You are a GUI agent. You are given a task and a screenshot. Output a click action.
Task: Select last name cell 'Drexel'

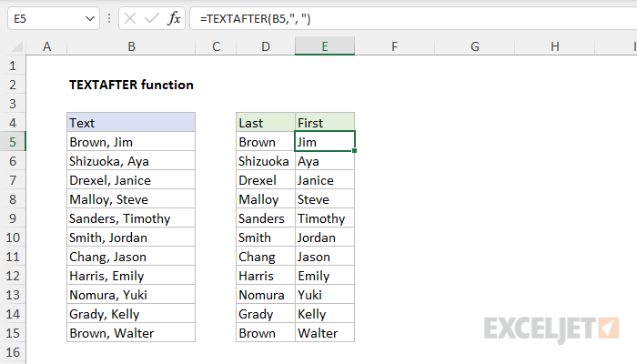pyautogui.click(x=266, y=180)
